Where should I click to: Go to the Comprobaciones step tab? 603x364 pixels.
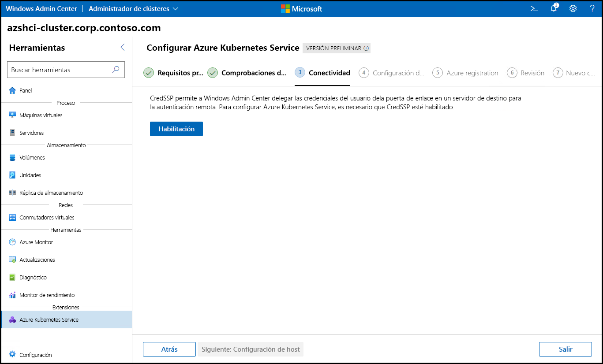tap(247, 73)
